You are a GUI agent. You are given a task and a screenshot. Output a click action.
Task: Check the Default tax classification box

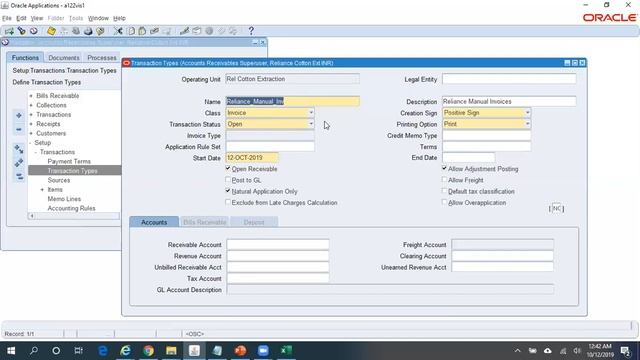(x=444, y=191)
